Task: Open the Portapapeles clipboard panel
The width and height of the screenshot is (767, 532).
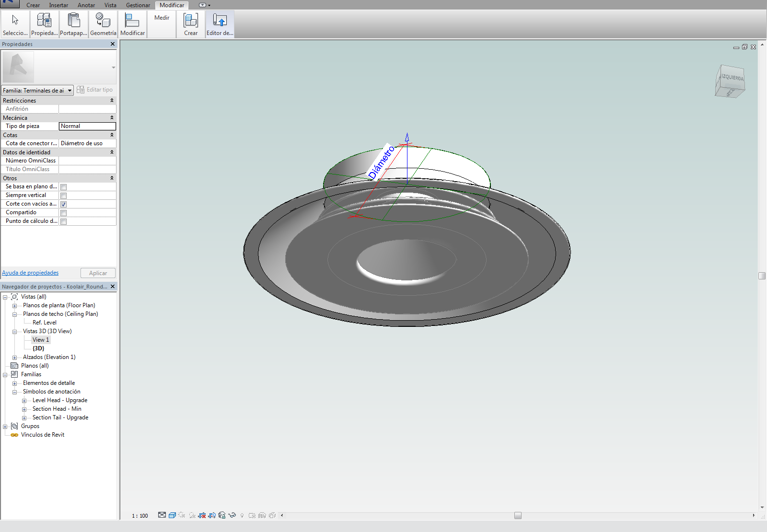Action: 73,24
